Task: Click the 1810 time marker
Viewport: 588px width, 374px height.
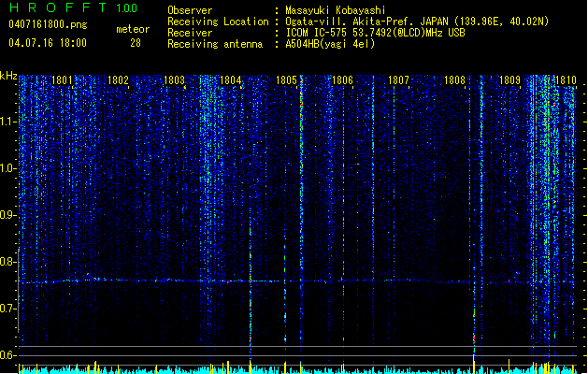Action: tap(566, 80)
